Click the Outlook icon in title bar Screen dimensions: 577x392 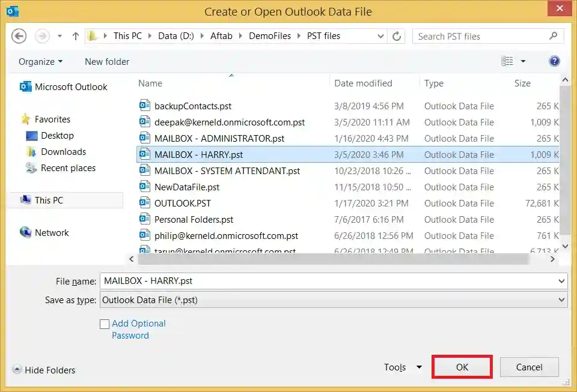click(x=13, y=11)
